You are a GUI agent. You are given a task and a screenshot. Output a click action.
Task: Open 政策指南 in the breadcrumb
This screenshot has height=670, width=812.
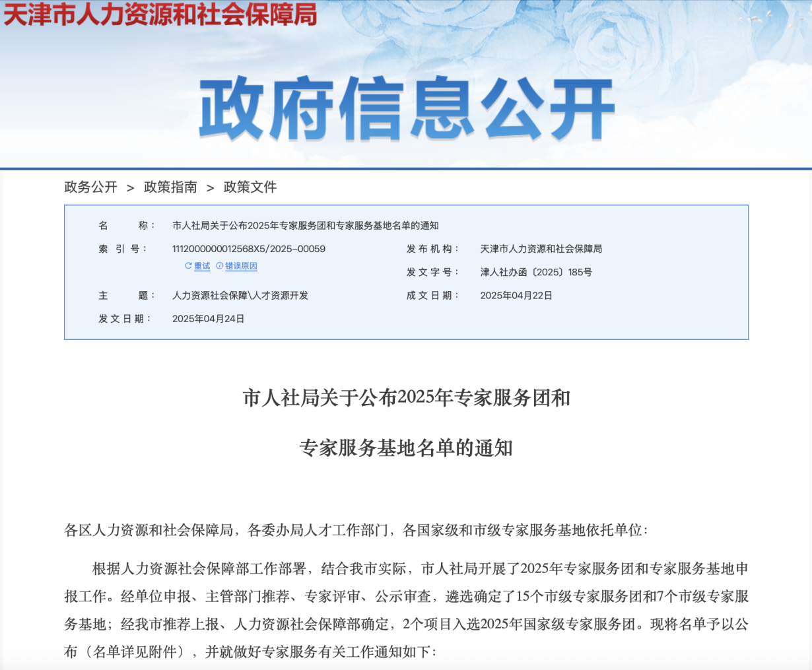(x=170, y=187)
